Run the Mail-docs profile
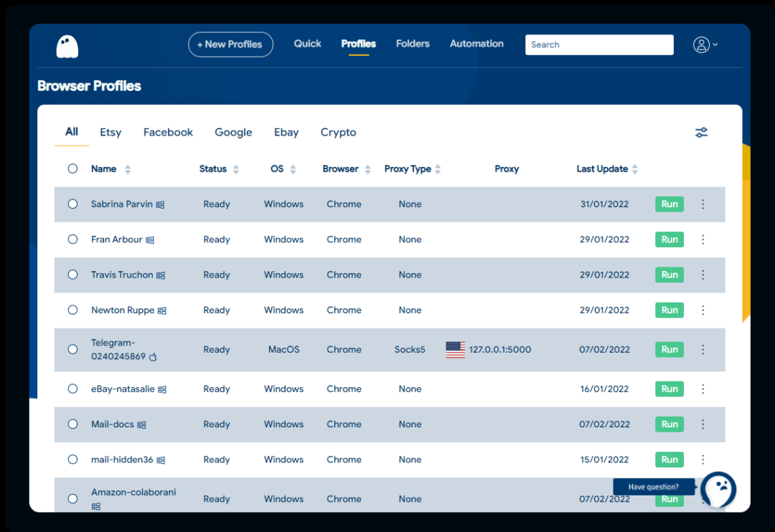 click(x=670, y=424)
